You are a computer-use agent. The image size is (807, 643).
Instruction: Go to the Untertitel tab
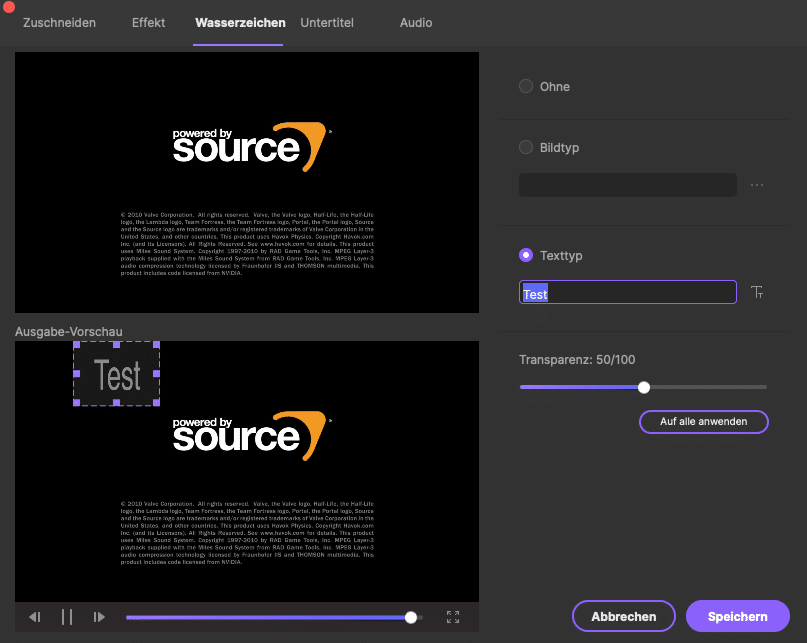point(327,22)
